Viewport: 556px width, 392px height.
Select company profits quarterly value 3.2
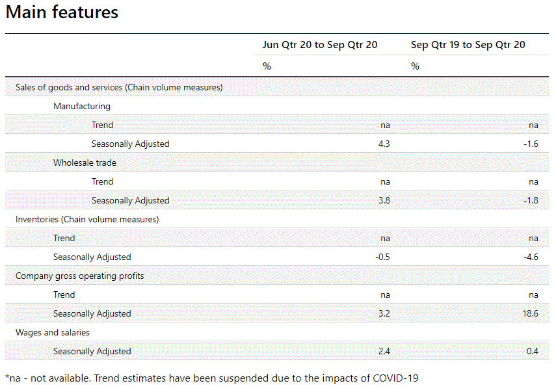[383, 313]
